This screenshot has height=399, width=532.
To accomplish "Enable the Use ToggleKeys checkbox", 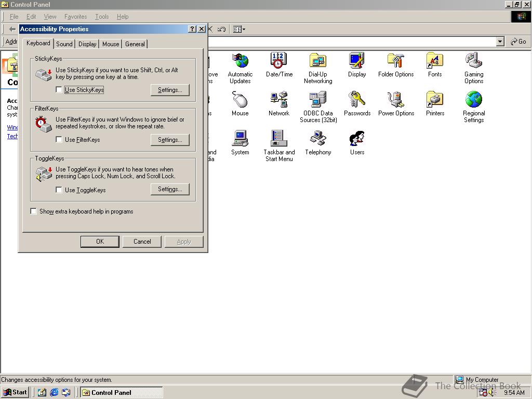I will (59, 190).
